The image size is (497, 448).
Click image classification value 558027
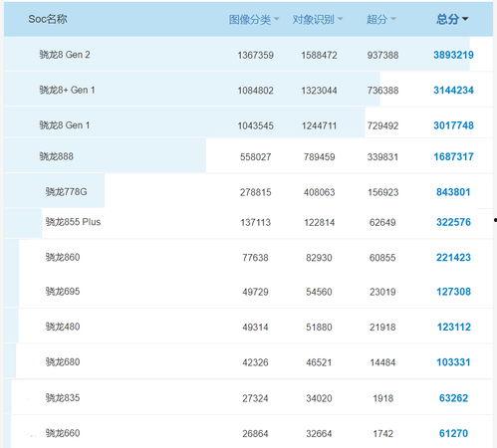pyautogui.click(x=256, y=157)
